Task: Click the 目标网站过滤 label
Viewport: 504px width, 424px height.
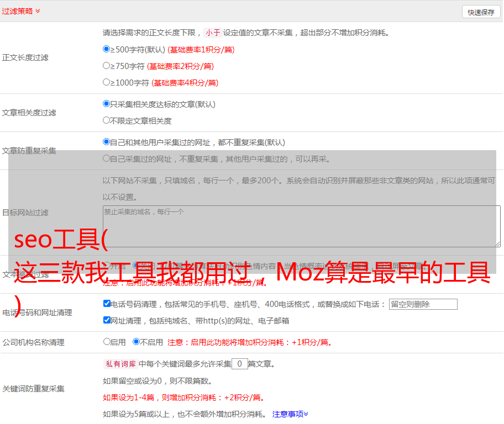Action: [x=25, y=213]
